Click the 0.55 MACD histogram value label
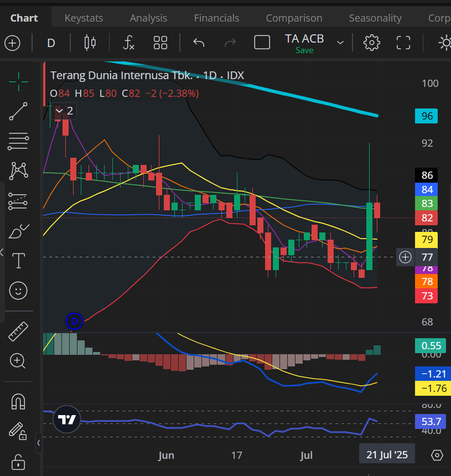 (431, 345)
